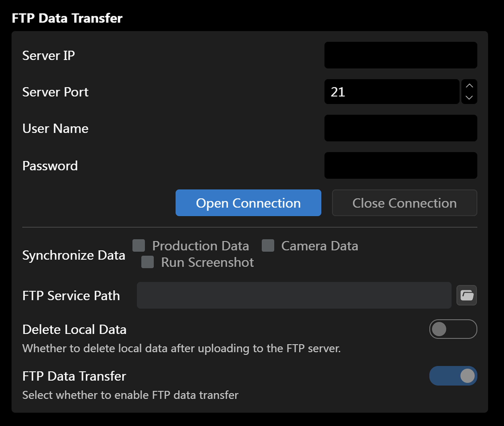Viewport: 504px width, 426px height.
Task: Click into the Server Port field
Action: [392, 92]
